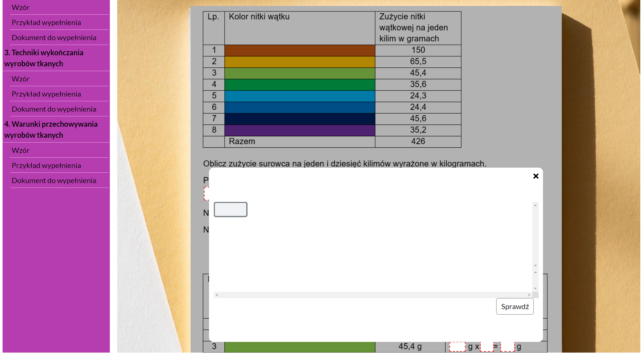Open Dokument do wypełnienia under Warunki przechowywania
The height and width of the screenshot is (357, 644).
[x=54, y=181]
